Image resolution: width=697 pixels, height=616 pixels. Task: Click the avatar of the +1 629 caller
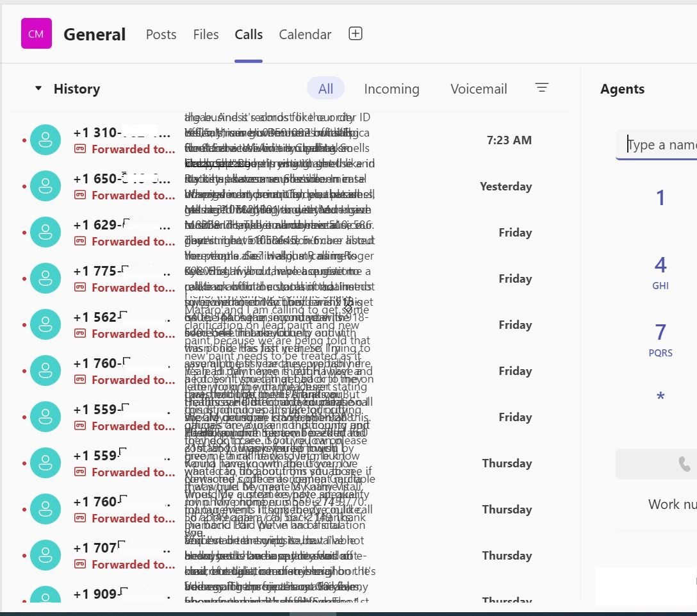[x=45, y=232]
